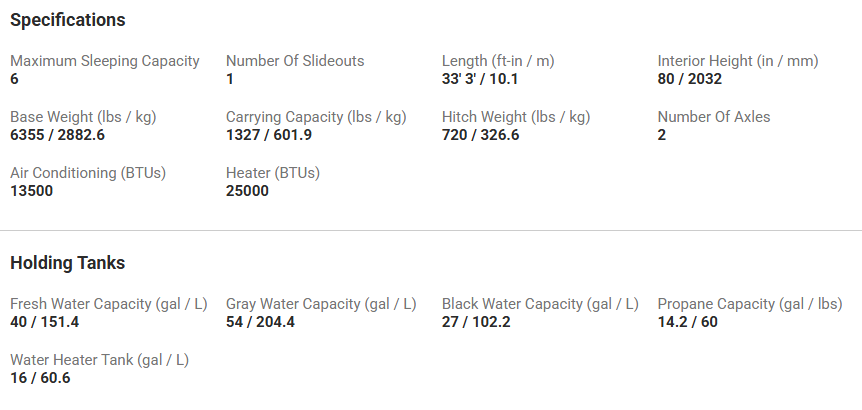Select the Number Of Slideouts label

click(295, 61)
